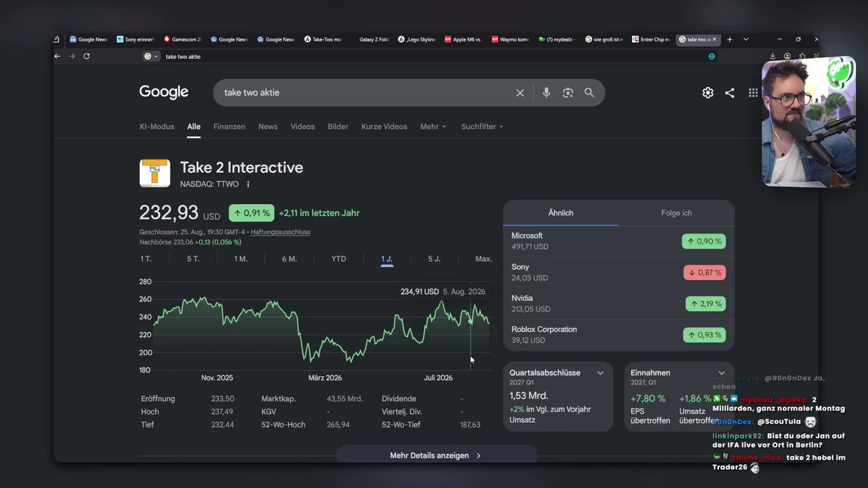Clear the search query with the X icon

pos(520,93)
